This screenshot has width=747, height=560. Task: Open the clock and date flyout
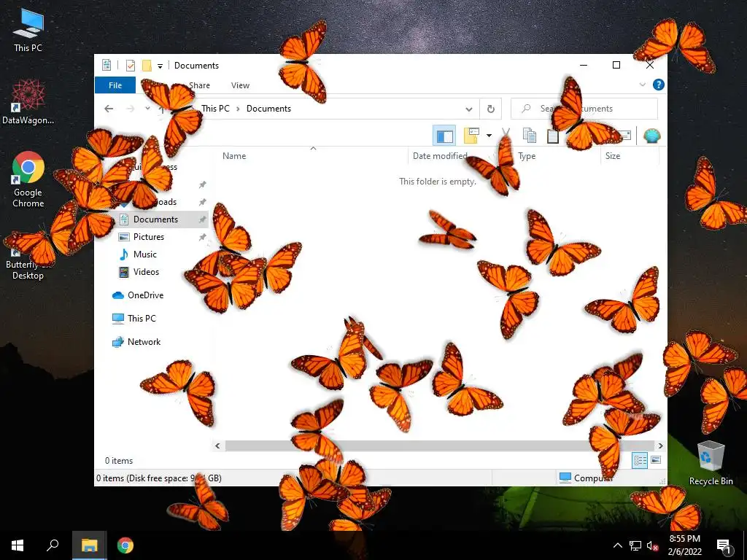[684, 545]
